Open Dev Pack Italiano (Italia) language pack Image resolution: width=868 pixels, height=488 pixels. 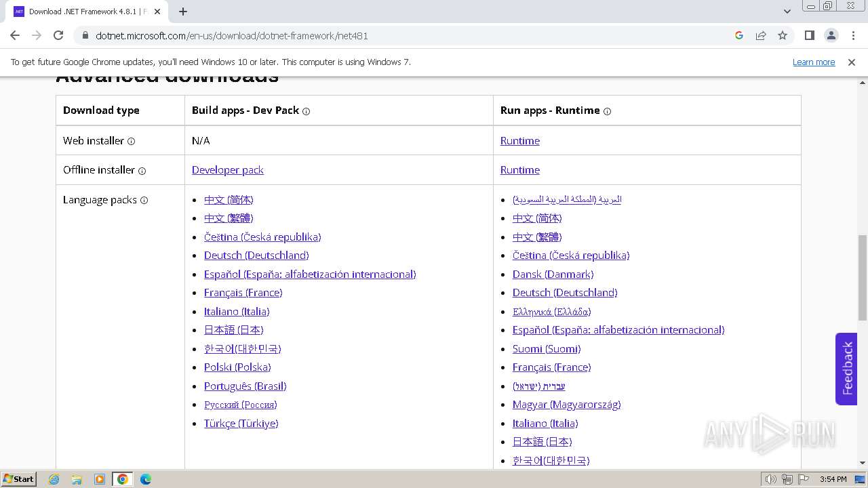pos(237,311)
